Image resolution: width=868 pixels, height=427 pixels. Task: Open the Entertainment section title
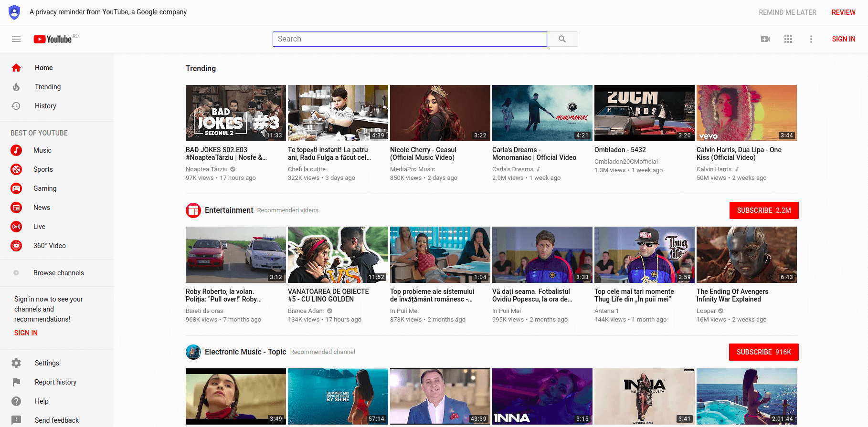(229, 210)
